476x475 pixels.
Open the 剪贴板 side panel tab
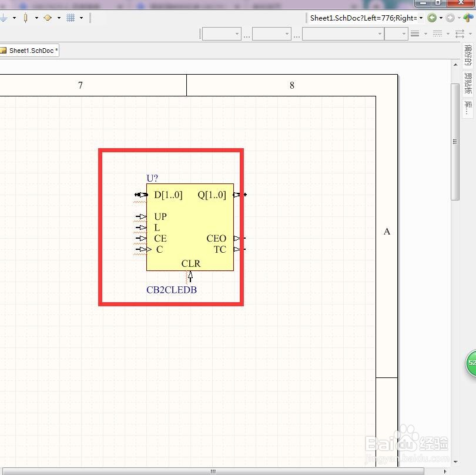pos(468,83)
